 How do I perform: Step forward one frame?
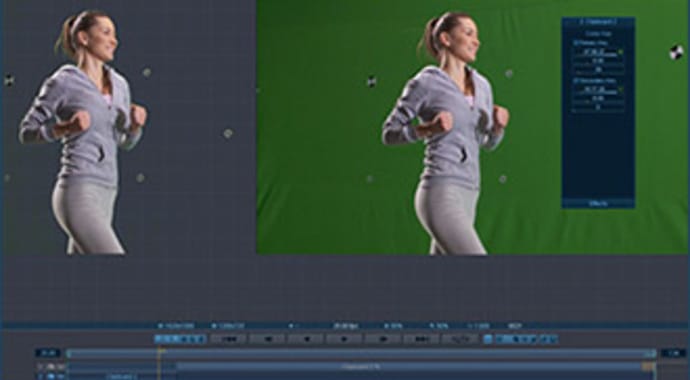(383, 339)
